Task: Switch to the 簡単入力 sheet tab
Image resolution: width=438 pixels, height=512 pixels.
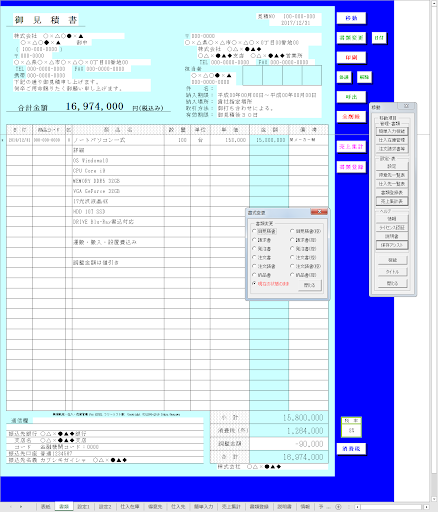Action: point(203,507)
